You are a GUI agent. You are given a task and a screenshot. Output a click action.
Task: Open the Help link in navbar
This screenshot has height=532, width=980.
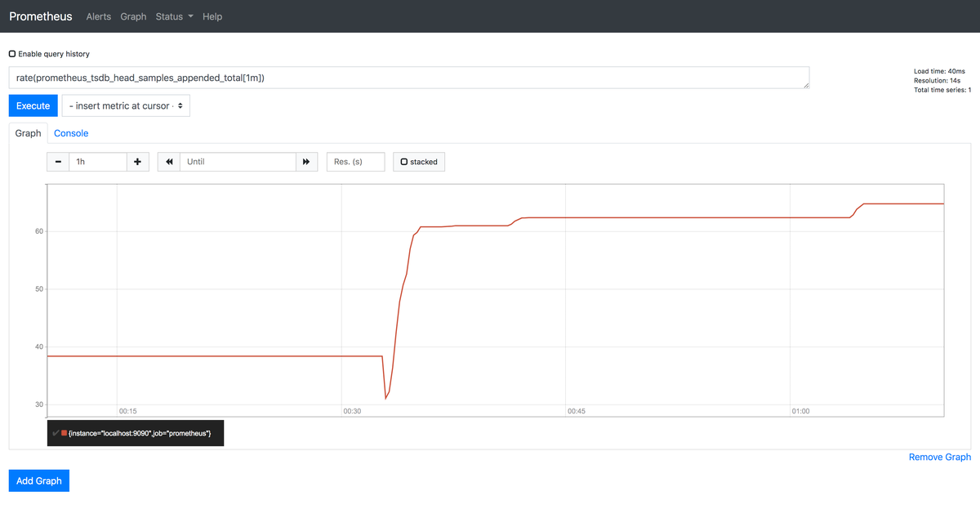[212, 16]
